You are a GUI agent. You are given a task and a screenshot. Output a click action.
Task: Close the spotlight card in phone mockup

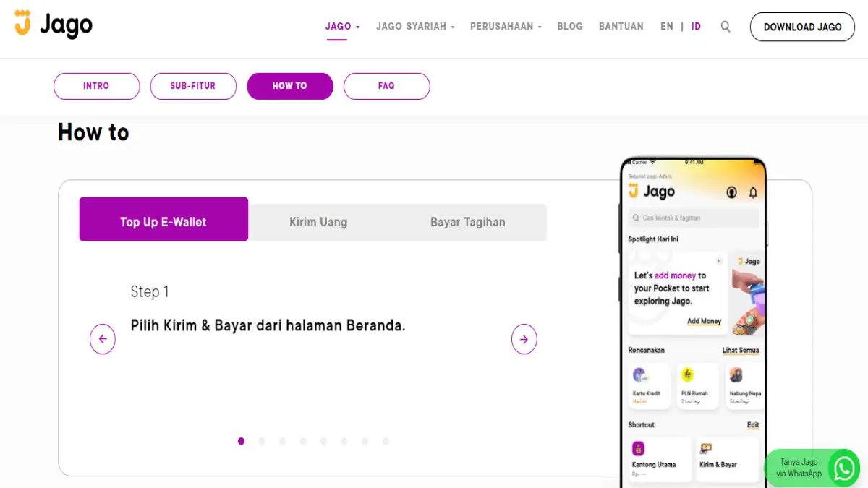pos(719,261)
